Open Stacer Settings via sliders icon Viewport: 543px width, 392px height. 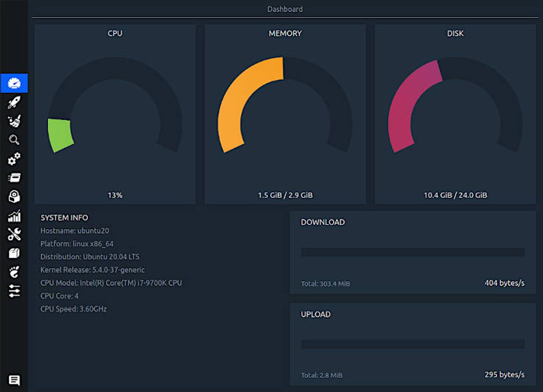point(15,291)
